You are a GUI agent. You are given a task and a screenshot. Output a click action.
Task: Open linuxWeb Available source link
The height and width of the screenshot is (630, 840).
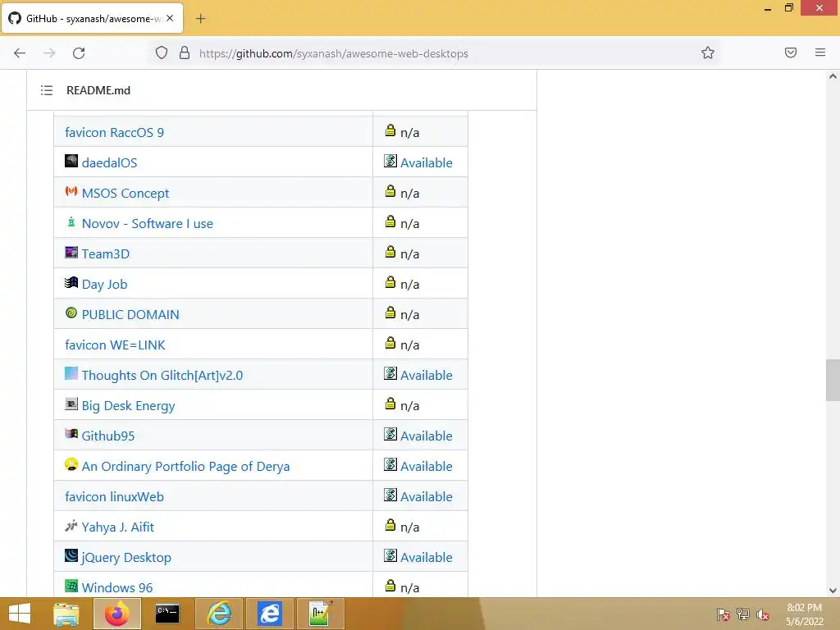(427, 496)
